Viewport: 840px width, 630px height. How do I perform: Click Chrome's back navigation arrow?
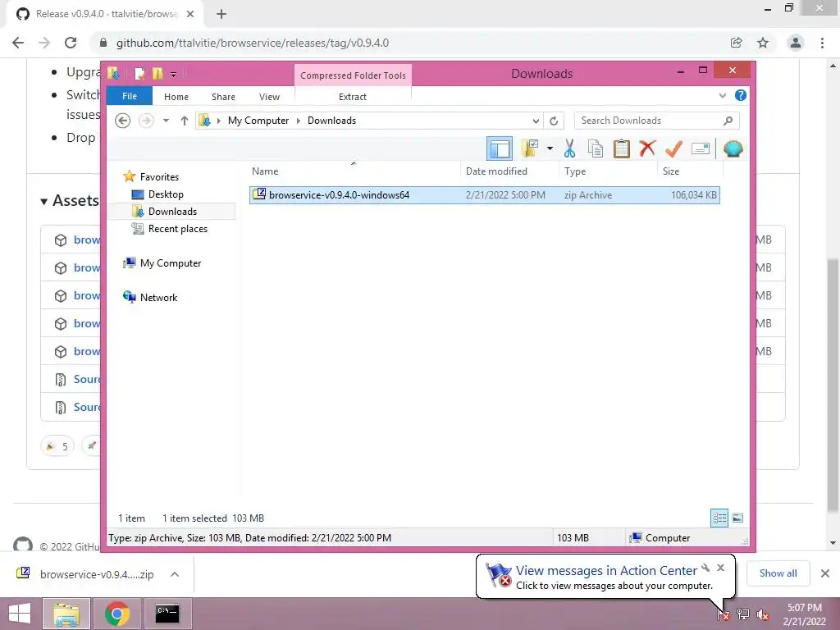18,43
